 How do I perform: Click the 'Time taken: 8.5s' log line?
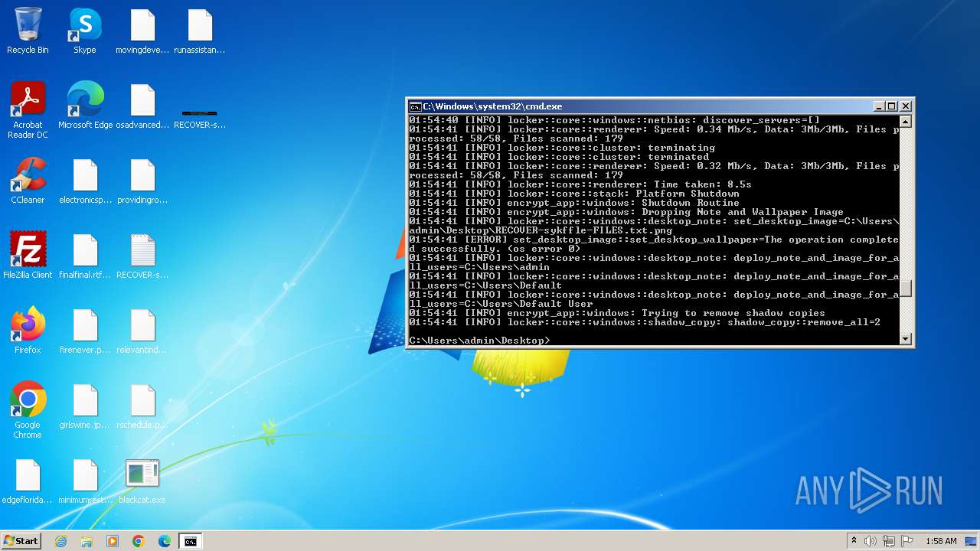click(580, 184)
